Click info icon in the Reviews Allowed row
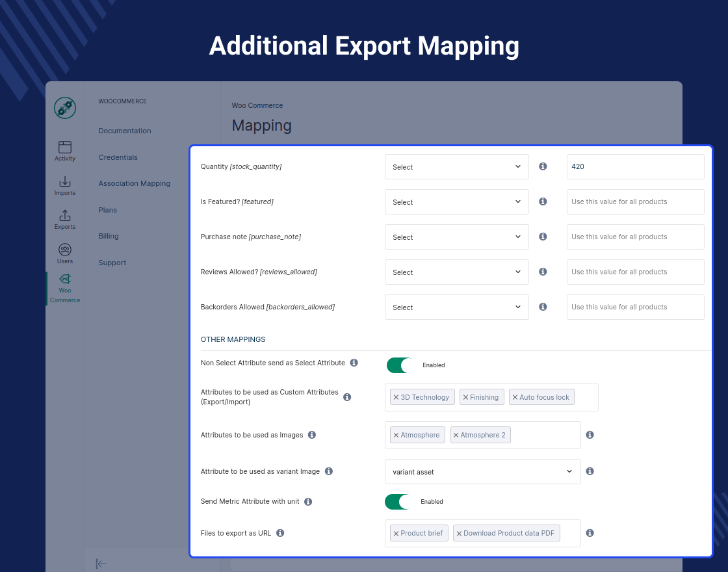The height and width of the screenshot is (572, 728). pyautogui.click(x=543, y=272)
